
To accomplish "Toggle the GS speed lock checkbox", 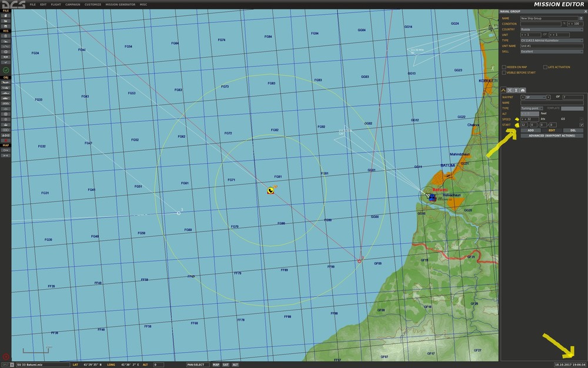I will (582, 120).
